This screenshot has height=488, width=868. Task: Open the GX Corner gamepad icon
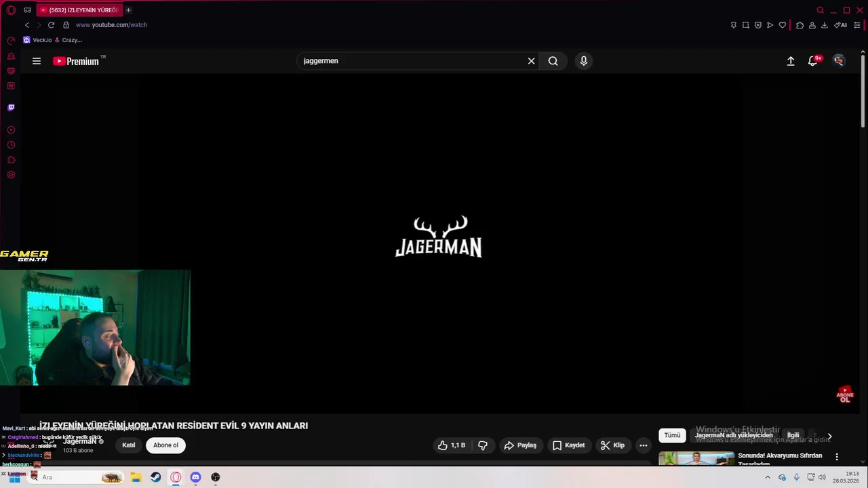[27, 10]
